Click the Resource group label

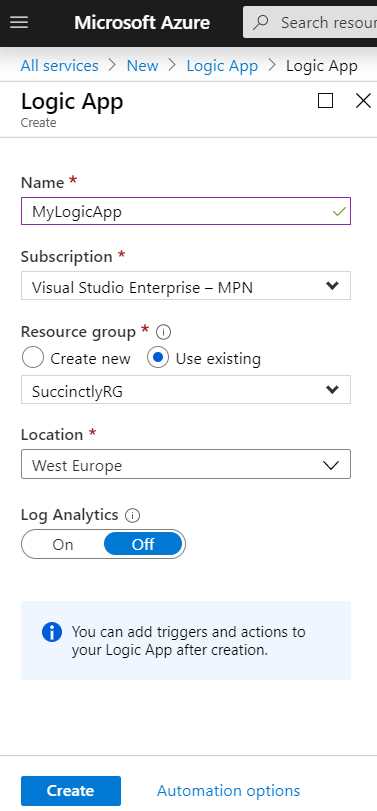pyautogui.click(x=78, y=332)
